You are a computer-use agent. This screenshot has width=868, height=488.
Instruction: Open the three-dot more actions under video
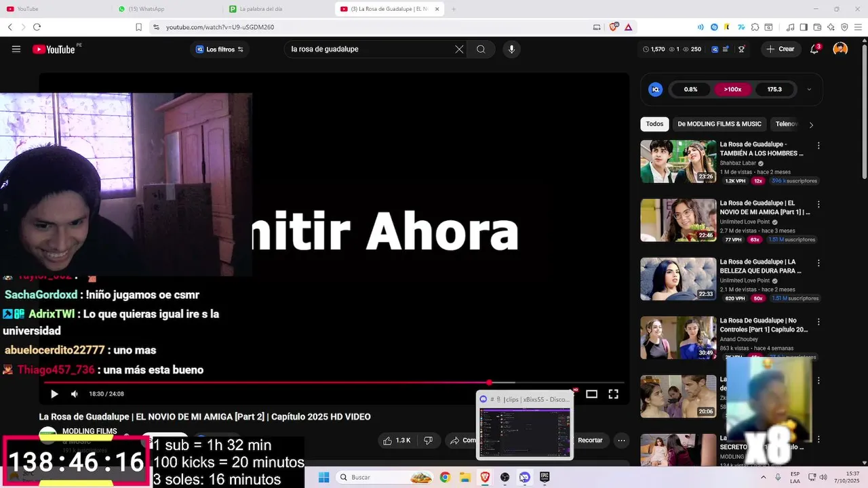[x=621, y=441]
